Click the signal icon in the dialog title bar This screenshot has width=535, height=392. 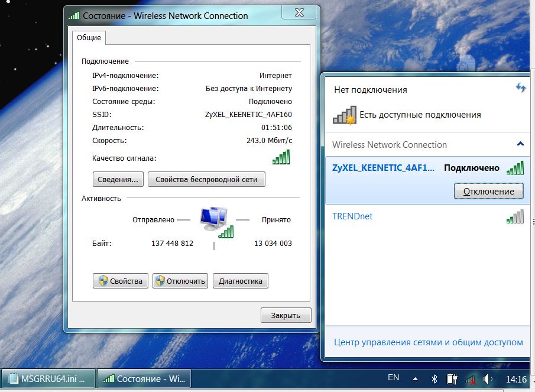pyautogui.click(x=74, y=15)
